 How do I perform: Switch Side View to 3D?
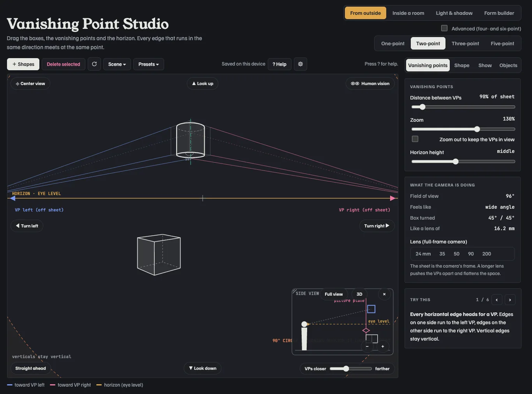(359, 294)
